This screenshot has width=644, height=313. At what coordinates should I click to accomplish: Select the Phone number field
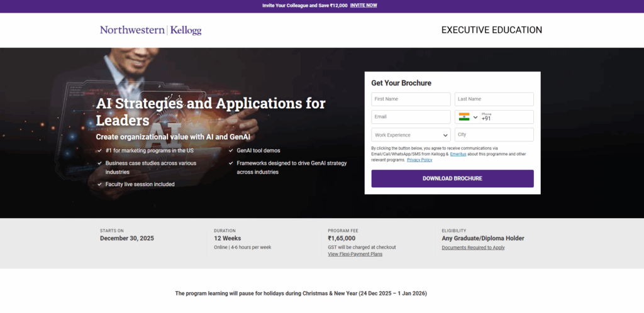click(505, 118)
